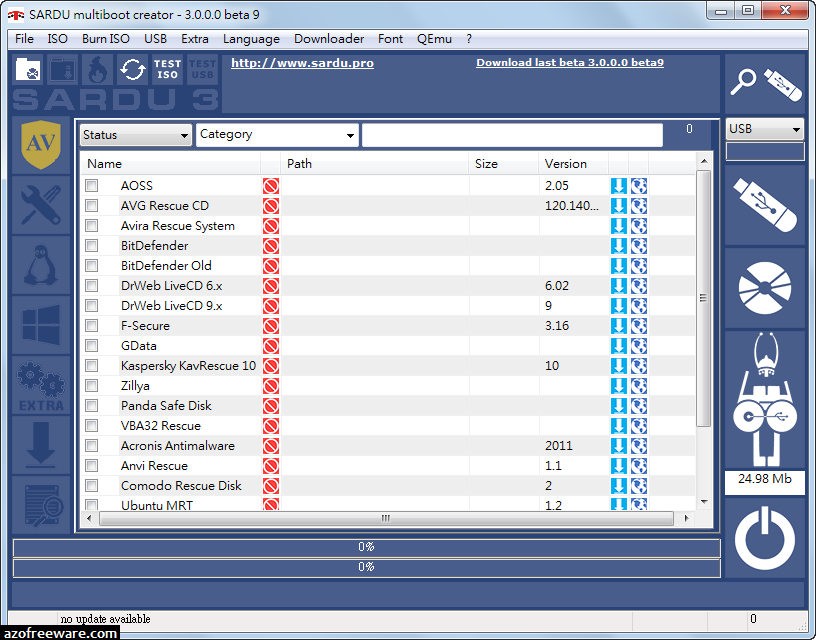Click the scroll down arrow of list
The height and width of the screenshot is (640, 816).
704,502
